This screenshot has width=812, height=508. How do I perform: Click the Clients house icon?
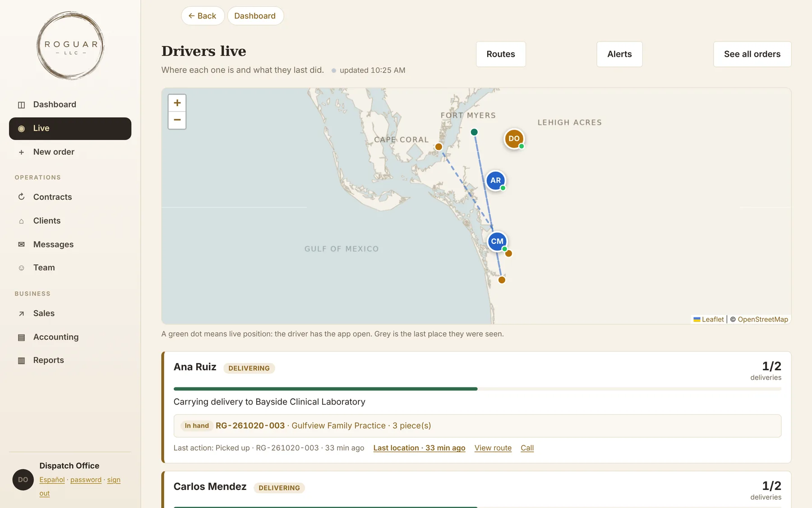[21, 221]
